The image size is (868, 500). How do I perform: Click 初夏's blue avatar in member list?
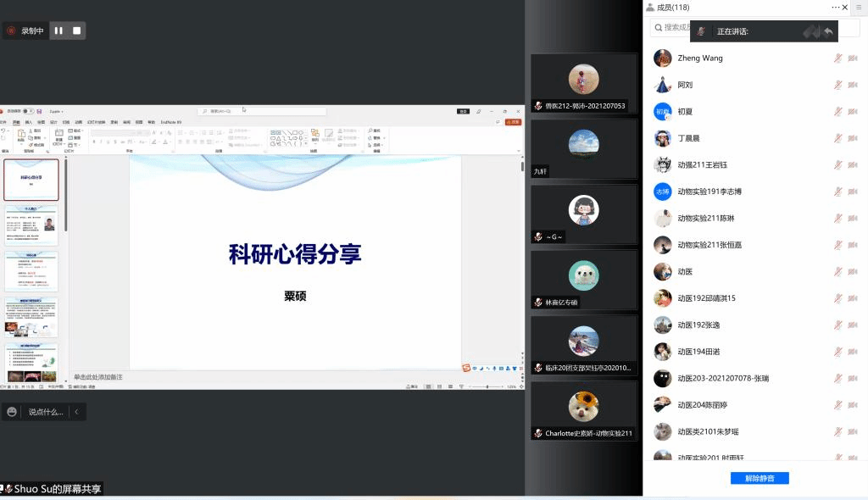[663, 111]
